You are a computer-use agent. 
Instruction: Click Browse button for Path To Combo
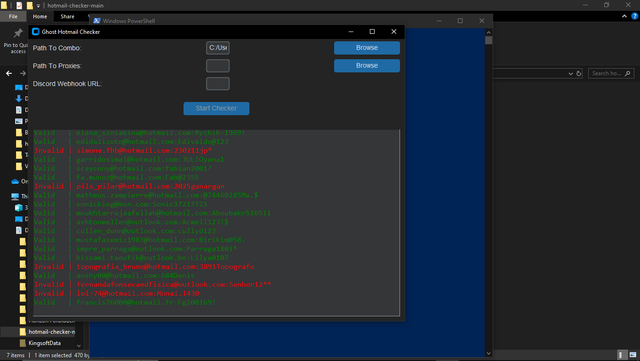click(x=367, y=48)
